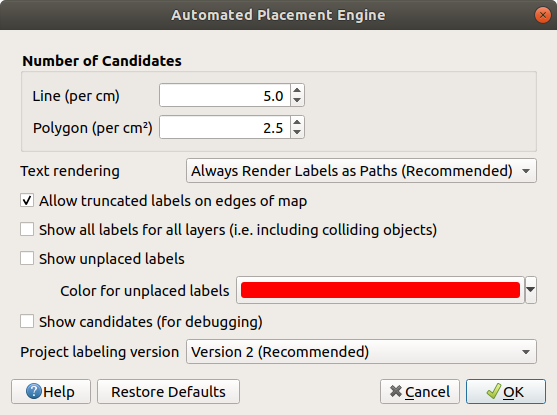Image resolution: width=557 pixels, height=415 pixels.
Task: Click the Help button
Action: pos(51,392)
